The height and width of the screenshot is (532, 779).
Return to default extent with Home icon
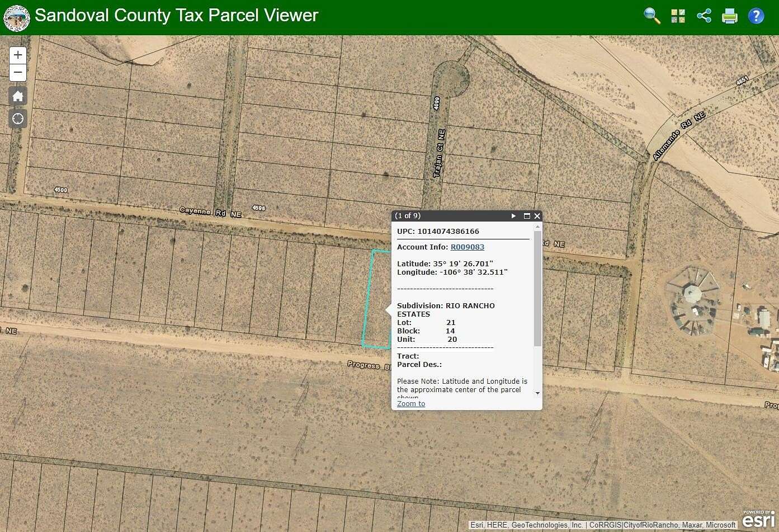click(17, 96)
